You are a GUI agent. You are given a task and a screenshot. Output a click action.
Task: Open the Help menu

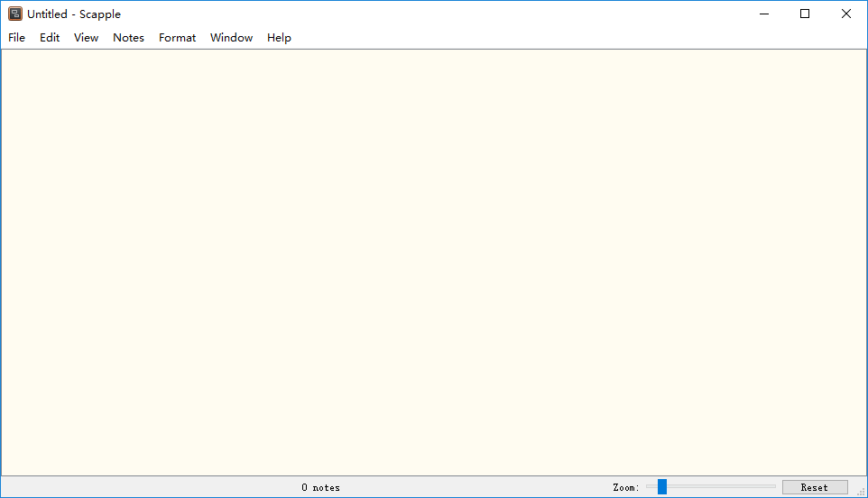click(279, 38)
